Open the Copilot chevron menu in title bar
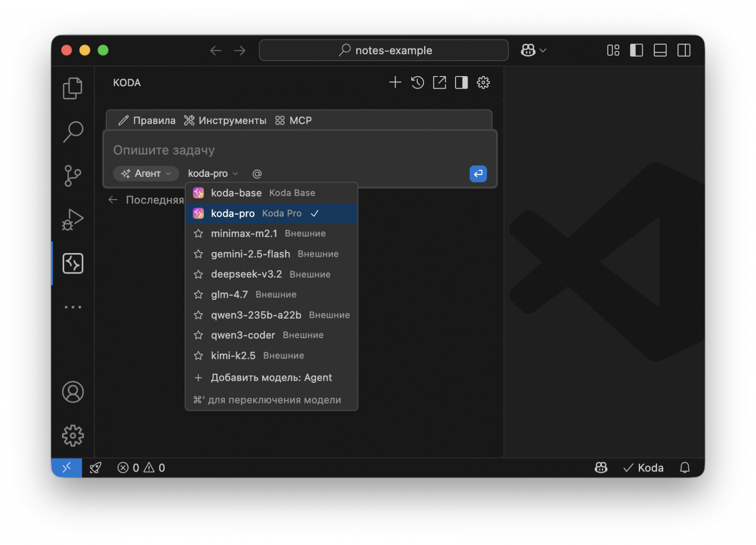 point(543,50)
